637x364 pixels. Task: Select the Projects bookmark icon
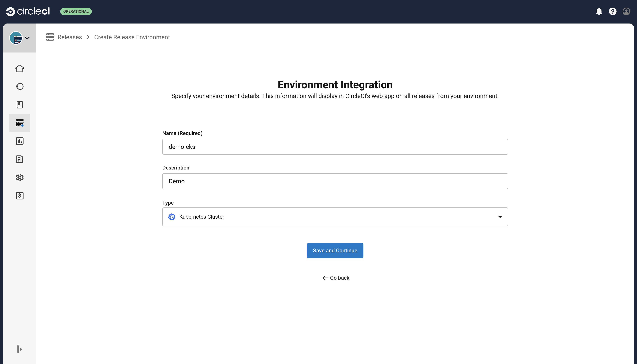coord(20,104)
